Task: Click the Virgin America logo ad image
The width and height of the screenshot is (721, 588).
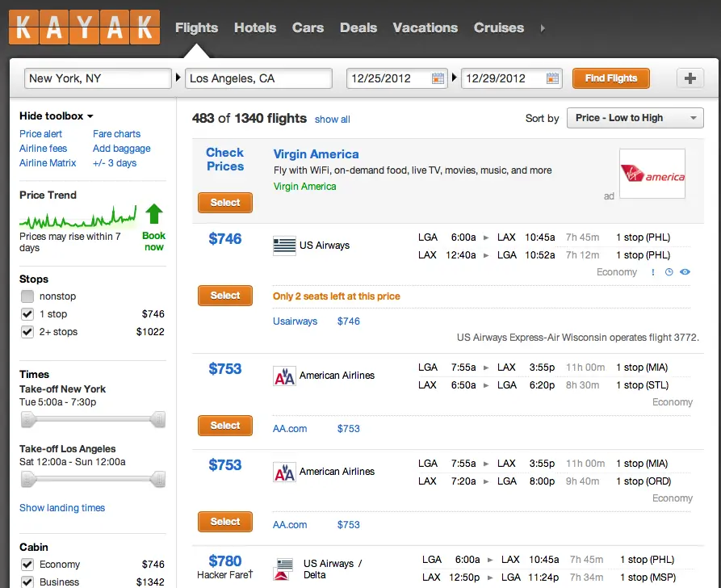Action: [x=652, y=174]
